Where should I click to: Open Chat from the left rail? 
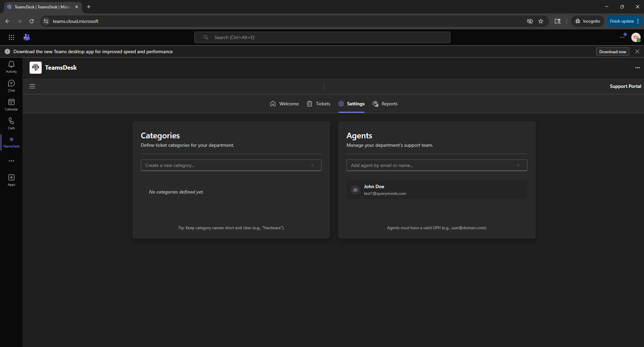(11, 85)
